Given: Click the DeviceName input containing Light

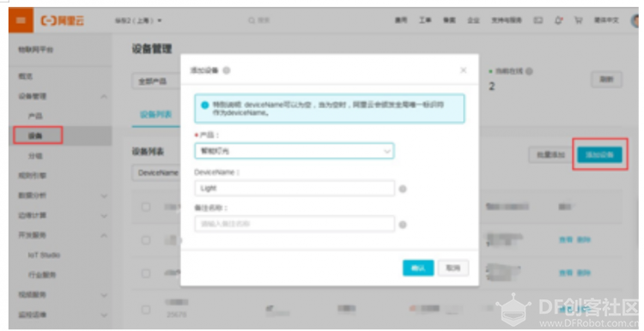Looking at the screenshot, I should pyautogui.click(x=295, y=189).
